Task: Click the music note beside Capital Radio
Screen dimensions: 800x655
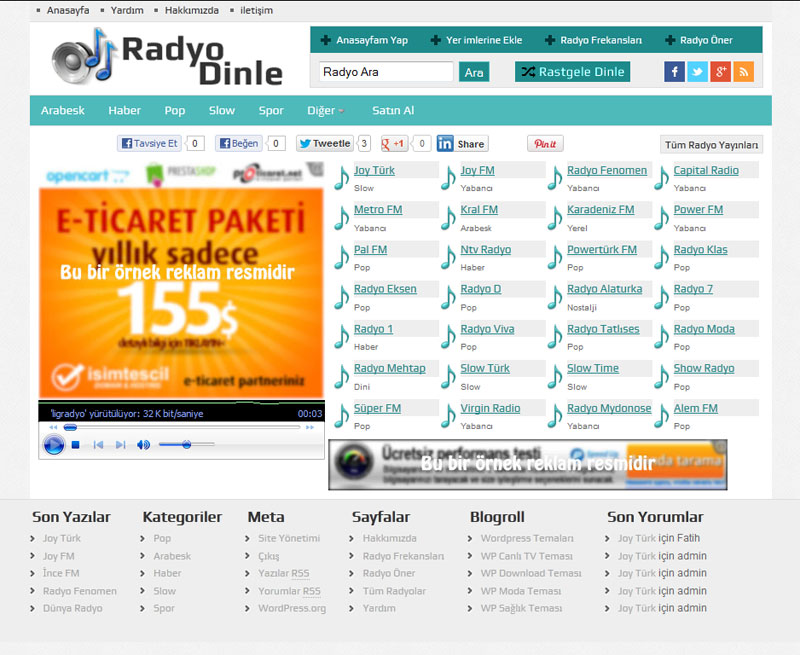Action: tap(661, 179)
